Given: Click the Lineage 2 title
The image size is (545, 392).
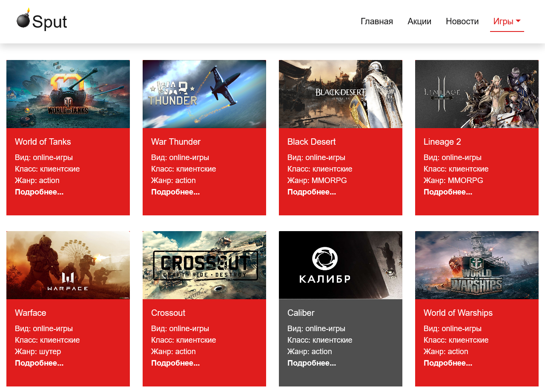Looking at the screenshot, I should coord(442,142).
